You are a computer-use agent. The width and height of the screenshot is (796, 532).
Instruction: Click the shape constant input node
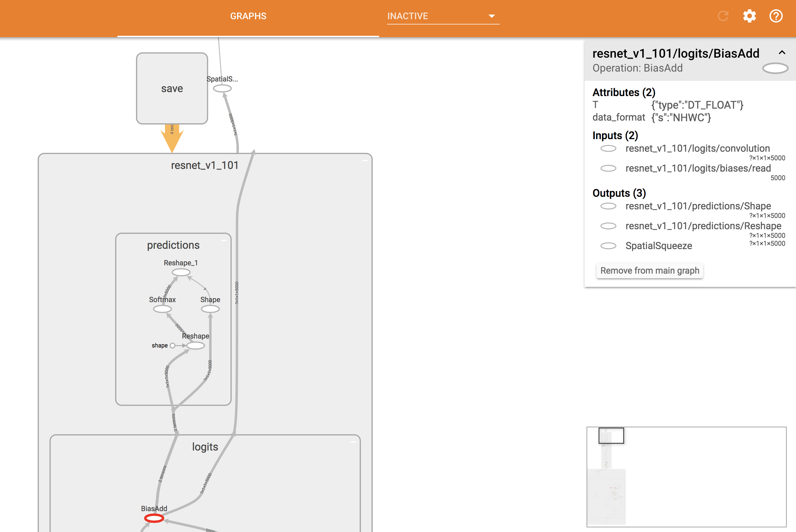pyautogui.click(x=173, y=346)
